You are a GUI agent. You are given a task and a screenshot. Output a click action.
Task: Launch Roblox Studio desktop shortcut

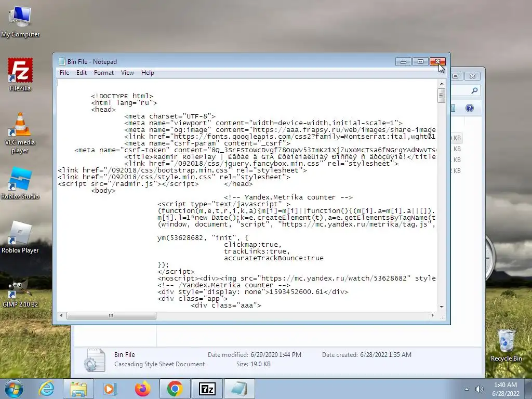tap(20, 183)
